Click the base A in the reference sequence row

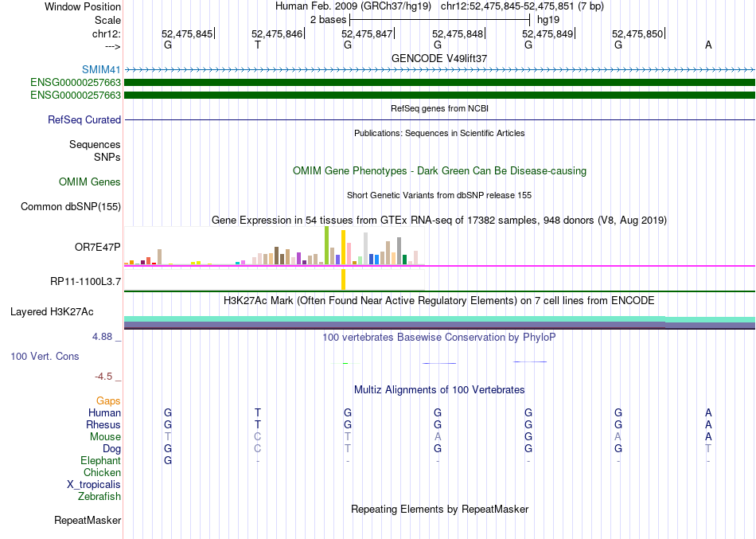pyautogui.click(x=708, y=45)
